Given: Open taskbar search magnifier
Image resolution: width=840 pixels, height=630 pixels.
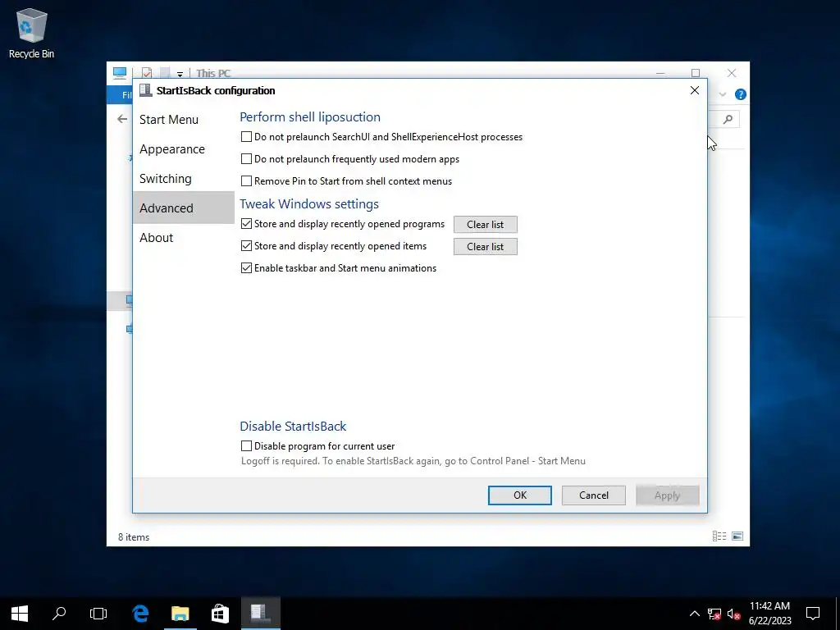Looking at the screenshot, I should pos(59,614).
